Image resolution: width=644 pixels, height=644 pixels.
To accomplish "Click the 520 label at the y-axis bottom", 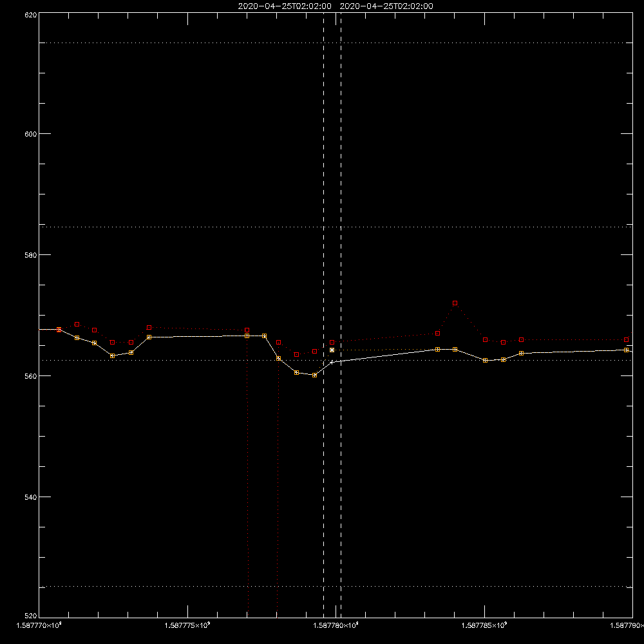I will click(31, 616).
